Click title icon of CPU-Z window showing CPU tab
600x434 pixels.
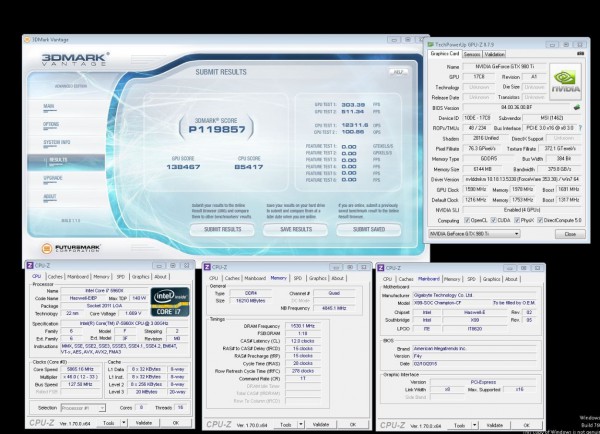tap(29, 265)
